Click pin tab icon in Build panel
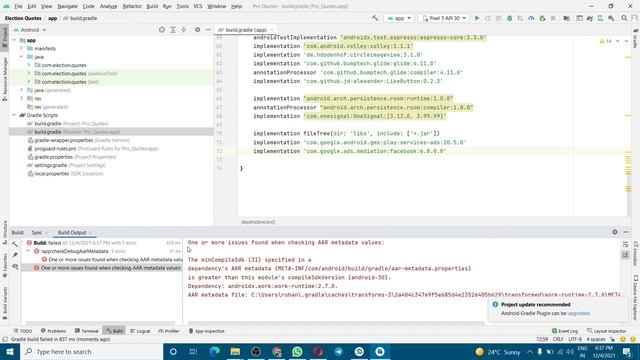The height and width of the screenshot is (360, 640). coord(15,255)
